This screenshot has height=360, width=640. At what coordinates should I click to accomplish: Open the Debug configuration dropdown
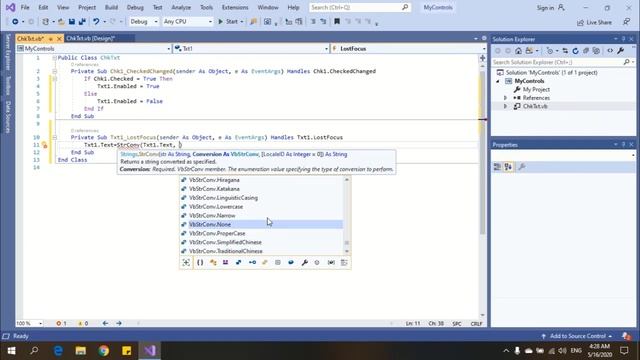point(144,22)
